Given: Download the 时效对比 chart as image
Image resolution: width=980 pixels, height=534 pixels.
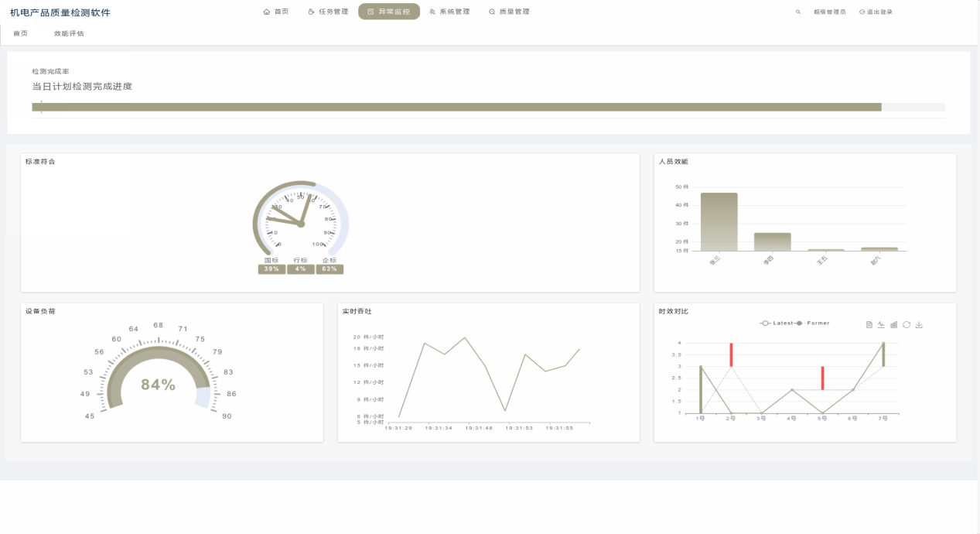Looking at the screenshot, I should coord(919,325).
